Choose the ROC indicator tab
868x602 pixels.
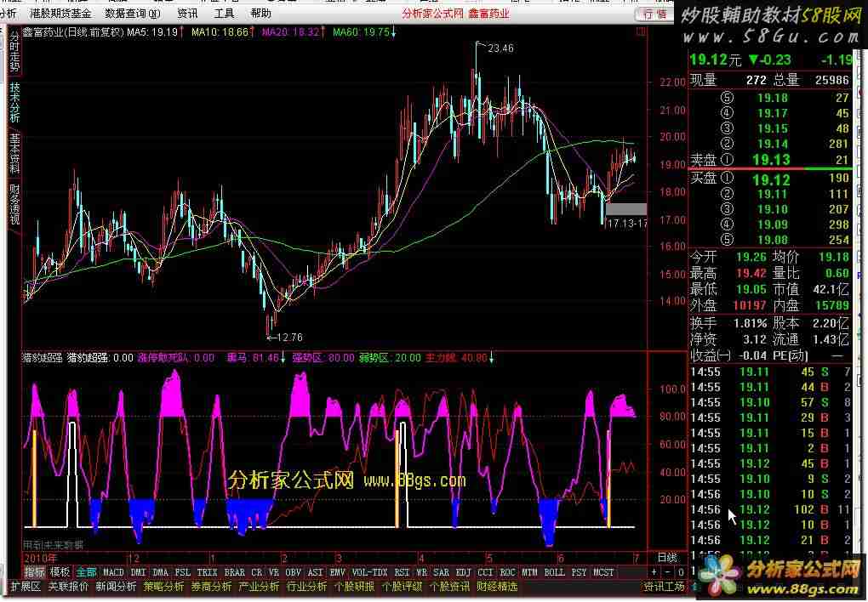click(508, 572)
